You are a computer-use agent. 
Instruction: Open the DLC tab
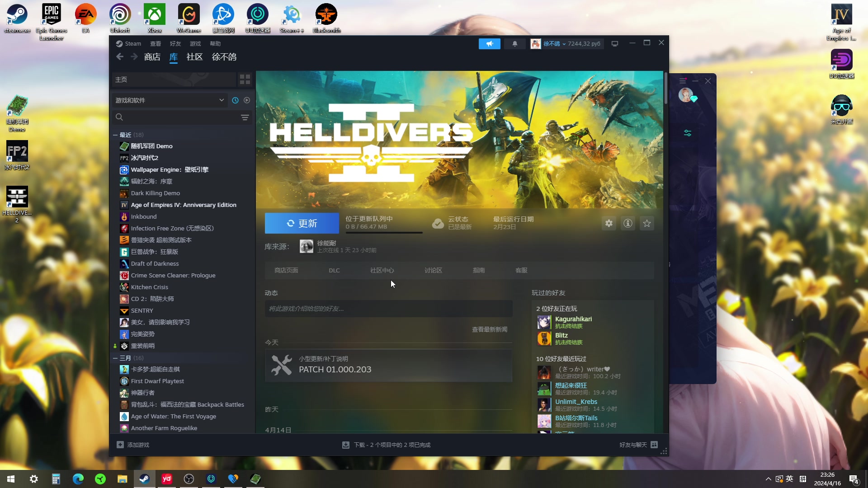point(334,270)
